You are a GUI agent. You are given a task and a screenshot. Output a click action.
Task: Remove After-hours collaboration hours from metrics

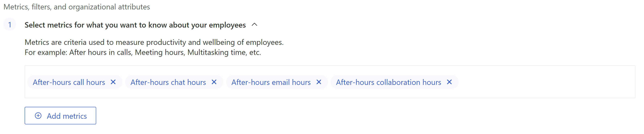(449, 82)
